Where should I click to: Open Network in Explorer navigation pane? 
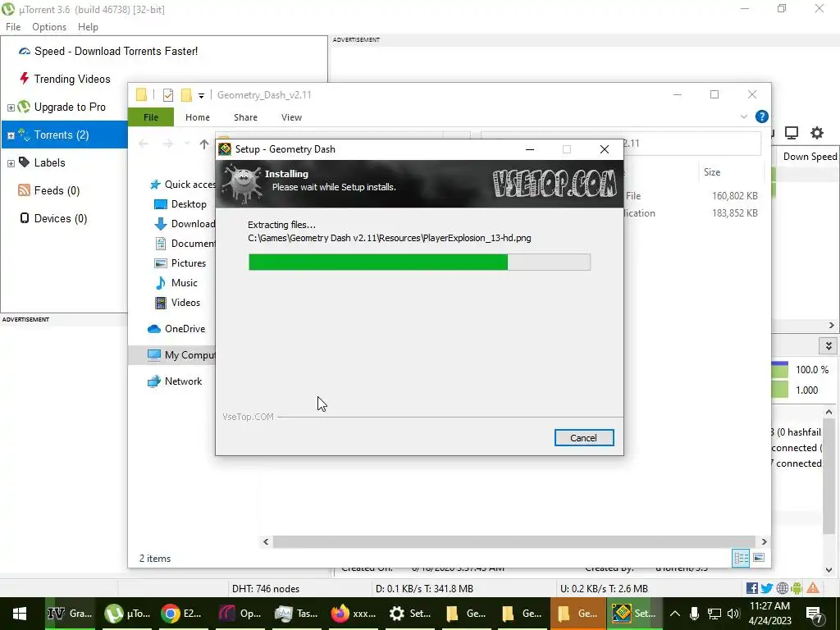pos(175,381)
